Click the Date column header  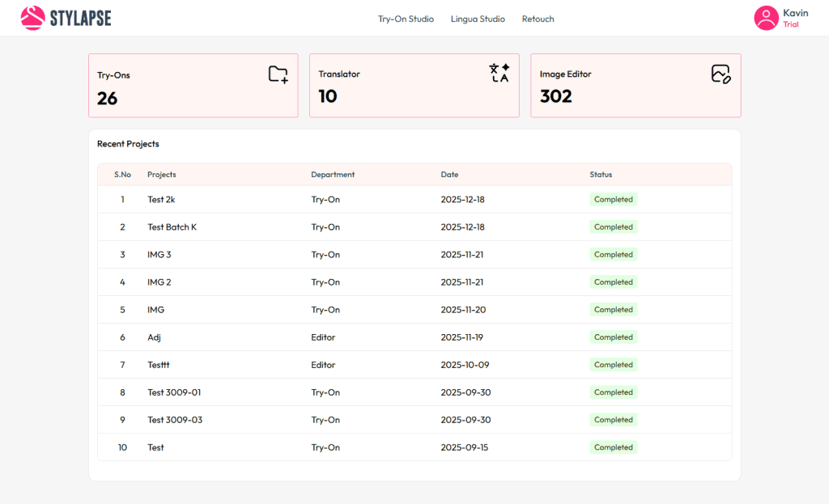(x=449, y=175)
